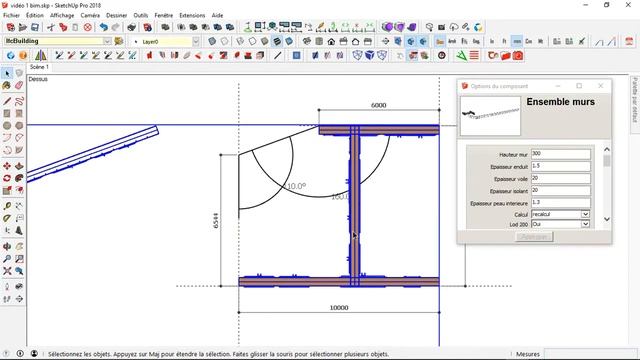The width and height of the screenshot is (640, 360).
Task: Toggle Monochrome face style
Action: (x=289, y=41)
